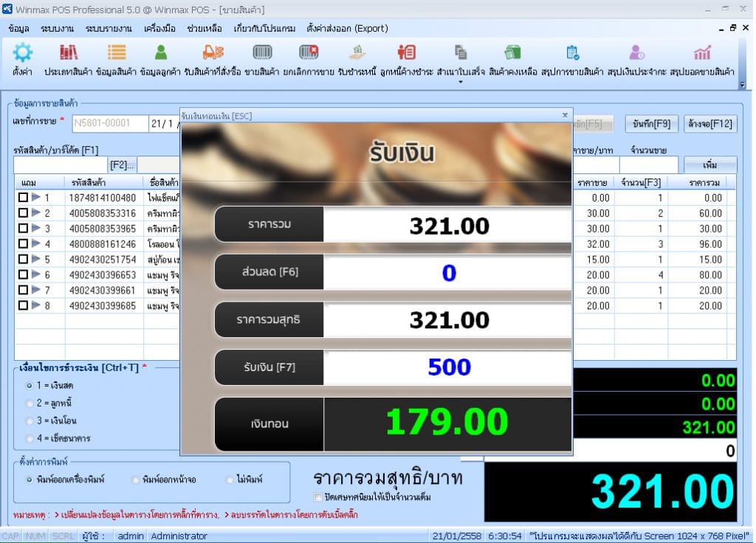Click the จำนวนขาย quantity input field
The width and height of the screenshot is (756, 543).
649,165
